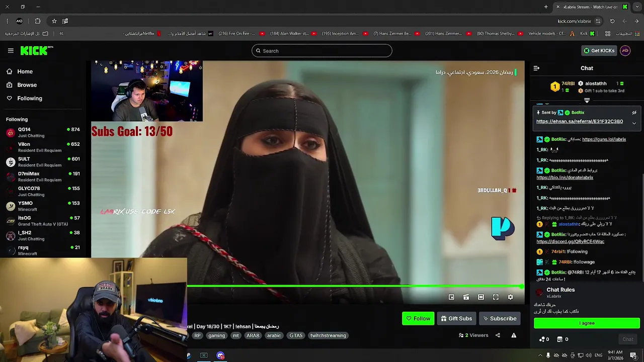Open Browse in the sidebar
The image size is (644, 362).
click(x=22, y=85)
